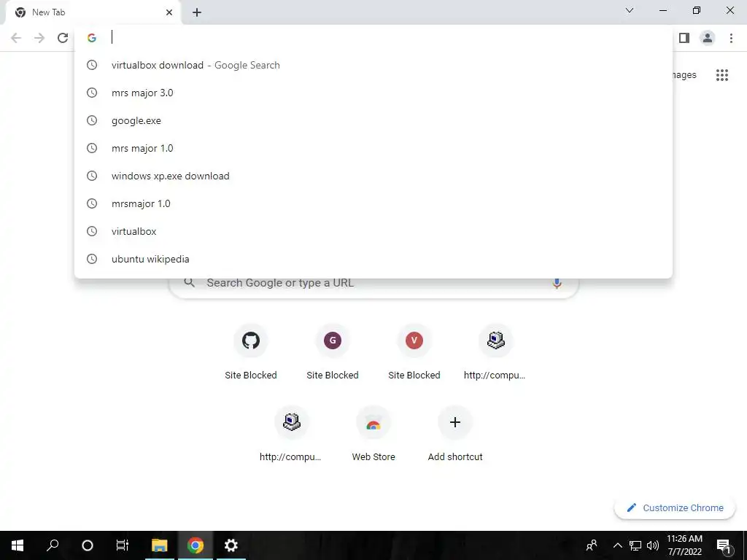
Task: Click clock icon beside ubuntu wikipedia
Action: [x=92, y=259]
